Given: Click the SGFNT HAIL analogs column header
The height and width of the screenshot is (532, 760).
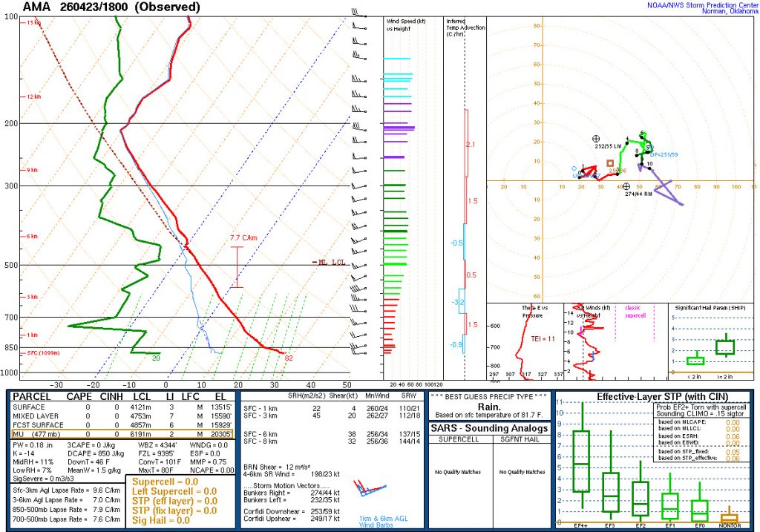Looking at the screenshot, I should coord(520,439).
